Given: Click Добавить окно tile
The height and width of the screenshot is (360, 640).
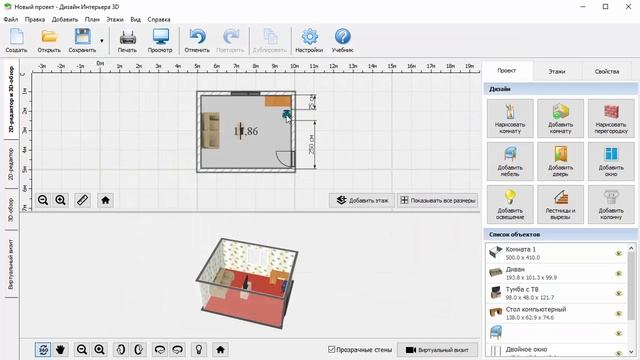Looking at the screenshot, I should [x=611, y=161].
